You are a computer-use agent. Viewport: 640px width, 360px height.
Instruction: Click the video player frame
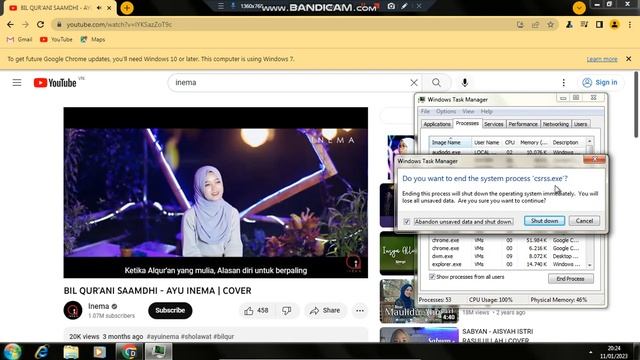coord(216,193)
